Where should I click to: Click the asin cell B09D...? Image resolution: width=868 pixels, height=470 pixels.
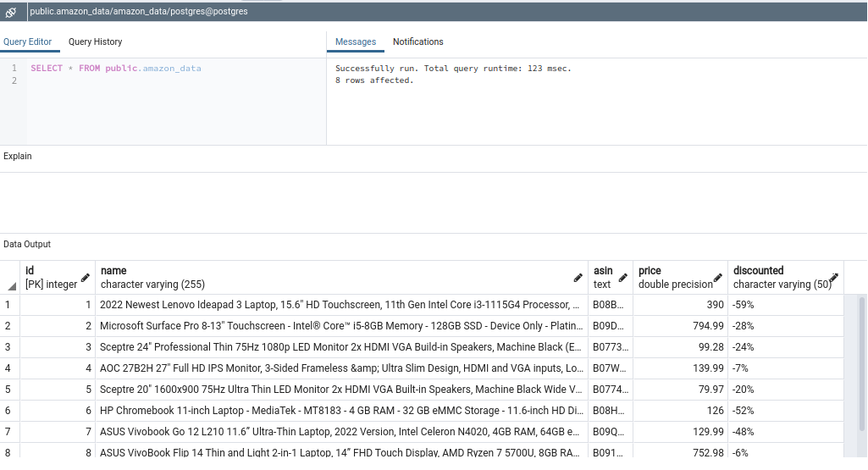point(611,326)
